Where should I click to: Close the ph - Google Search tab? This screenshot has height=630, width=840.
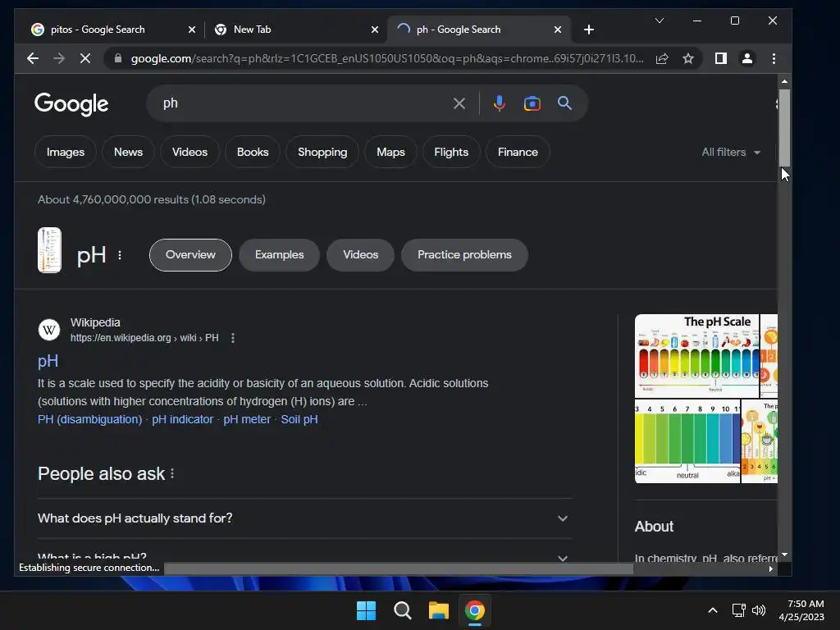pyautogui.click(x=558, y=30)
